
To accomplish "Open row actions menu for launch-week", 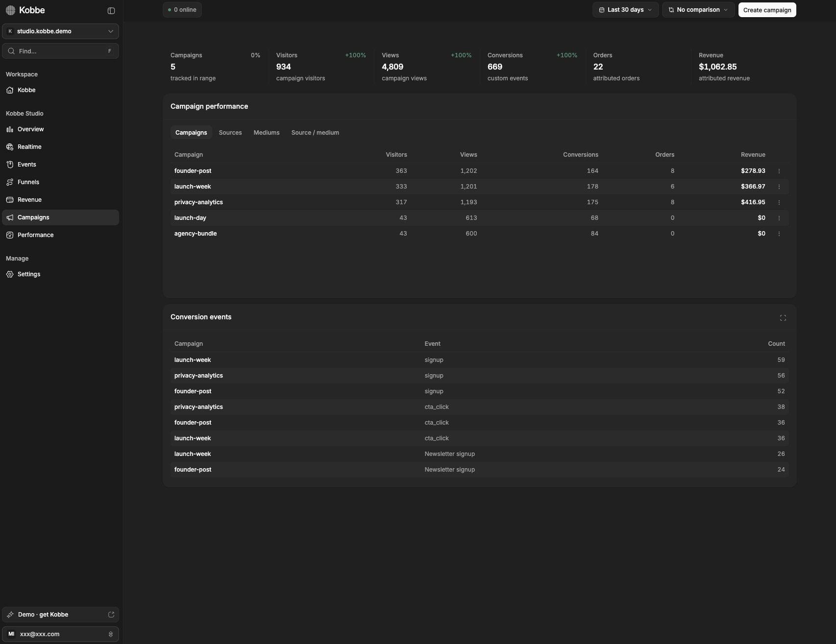I will pos(779,187).
